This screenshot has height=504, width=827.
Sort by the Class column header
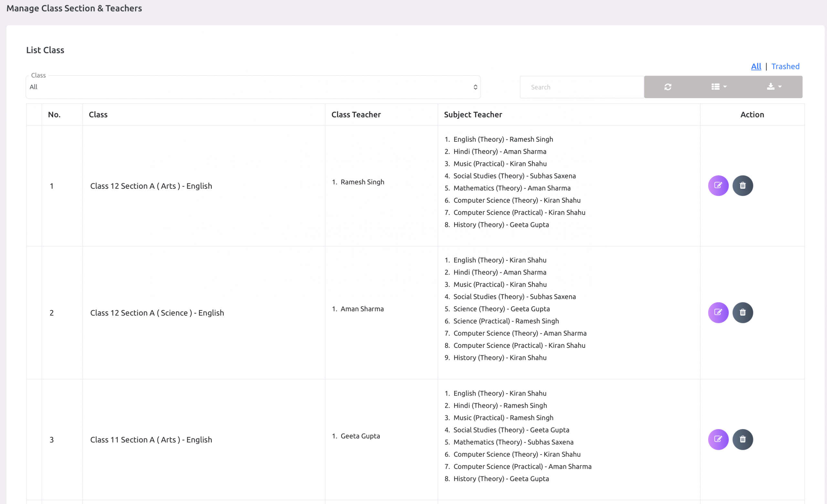98,115
